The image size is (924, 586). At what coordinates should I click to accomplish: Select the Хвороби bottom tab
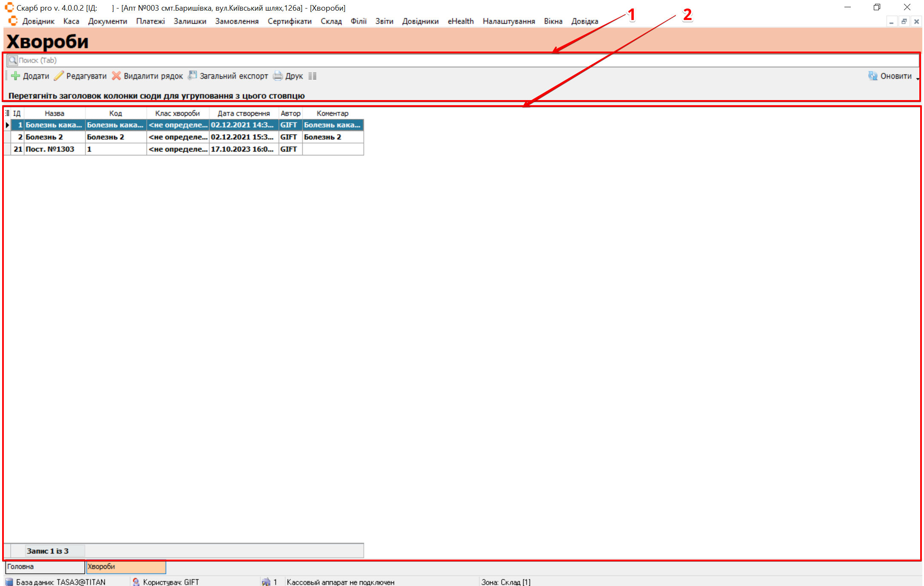pyautogui.click(x=126, y=567)
